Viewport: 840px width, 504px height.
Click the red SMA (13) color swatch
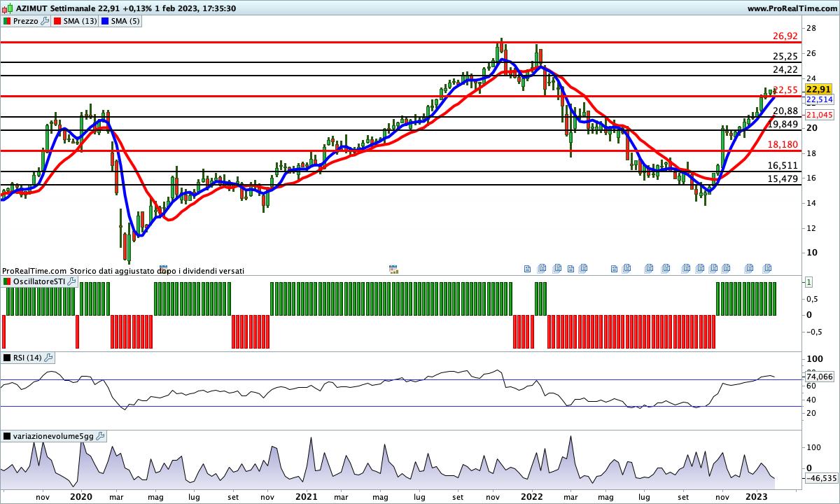click(58, 22)
